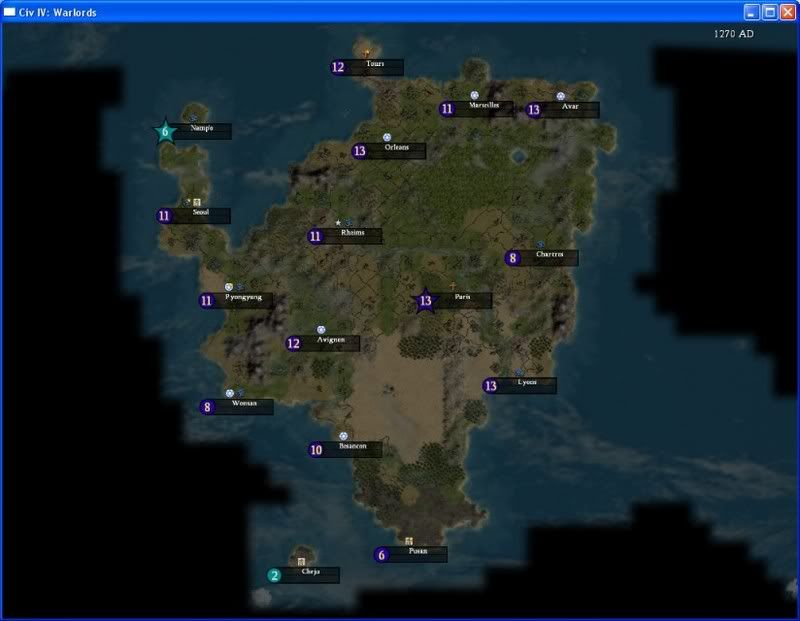Click the population 11 badge beside Marseilles
The image size is (800, 621).
point(447,109)
